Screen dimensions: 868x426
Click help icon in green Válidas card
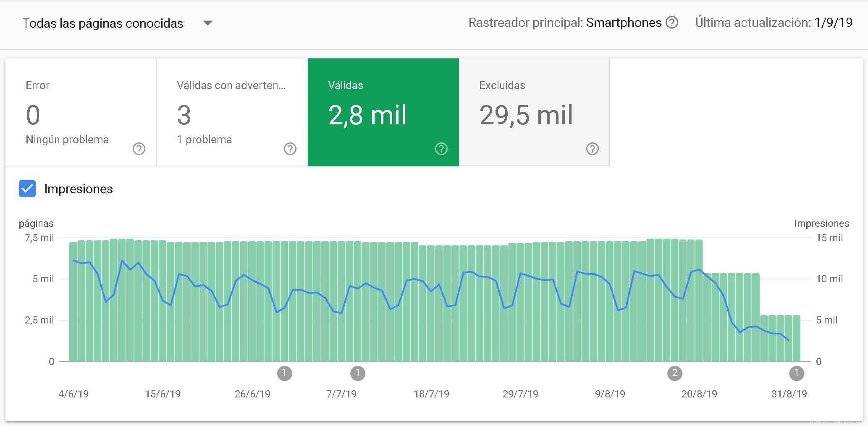[x=441, y=149]
